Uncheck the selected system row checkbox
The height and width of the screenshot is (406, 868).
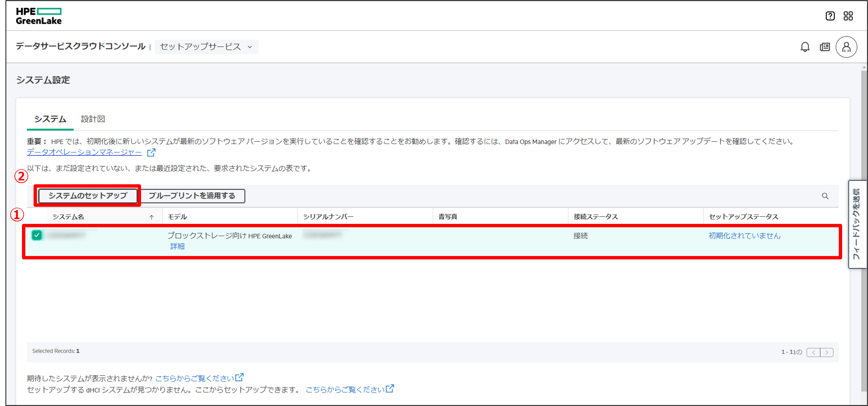pos(37,235)
